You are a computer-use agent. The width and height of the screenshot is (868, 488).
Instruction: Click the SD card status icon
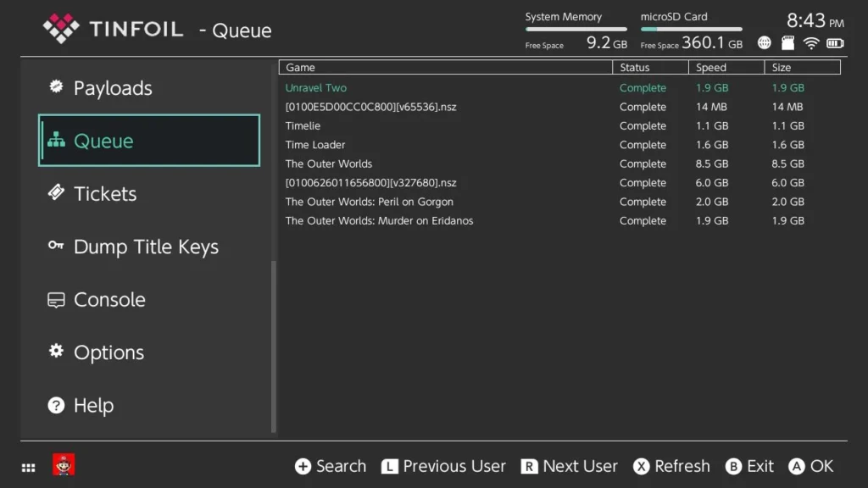point(787,42)
